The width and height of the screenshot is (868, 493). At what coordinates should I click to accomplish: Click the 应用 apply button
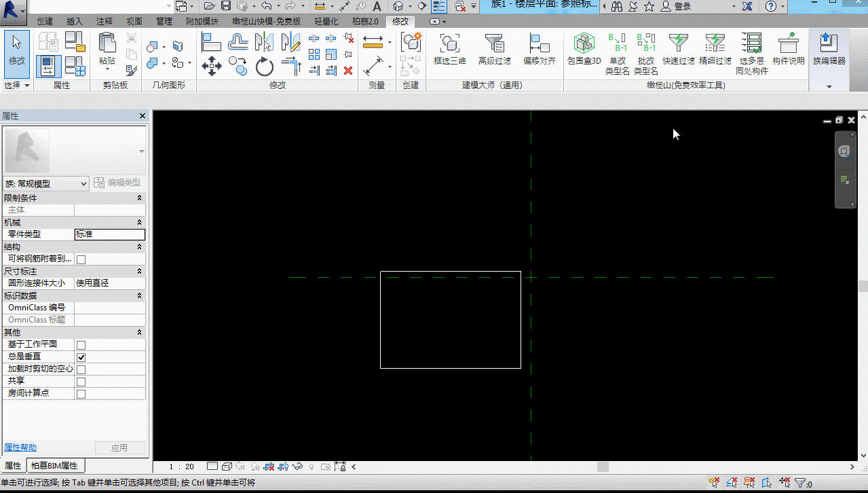point(119,448)
